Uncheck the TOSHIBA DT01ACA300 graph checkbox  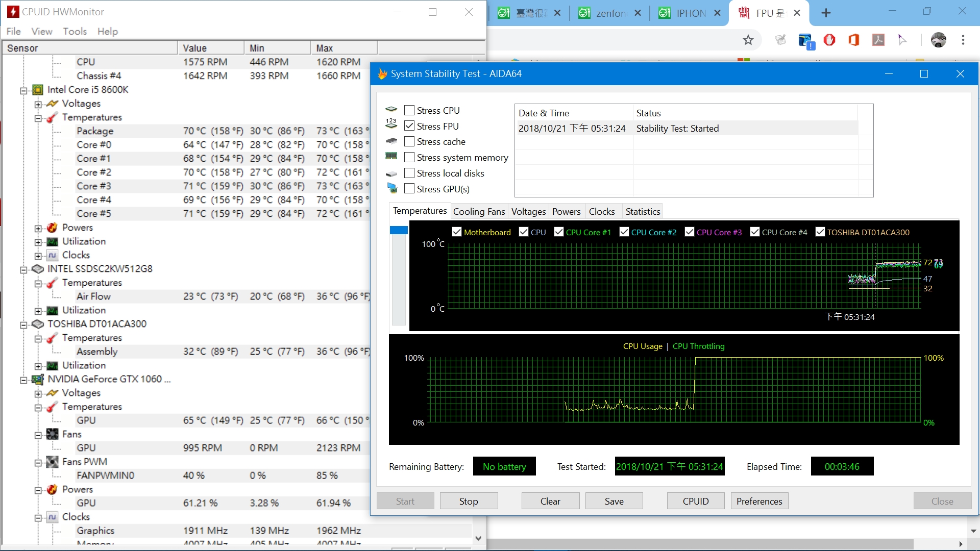tap(820, 232)
